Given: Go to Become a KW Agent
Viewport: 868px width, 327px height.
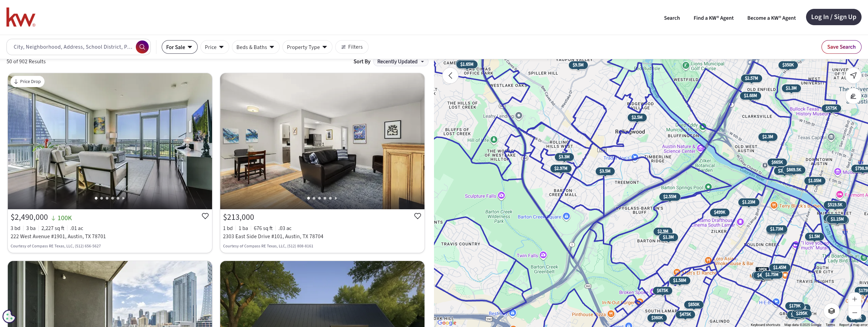Looking at the screenshot, I should coord(771,18).
